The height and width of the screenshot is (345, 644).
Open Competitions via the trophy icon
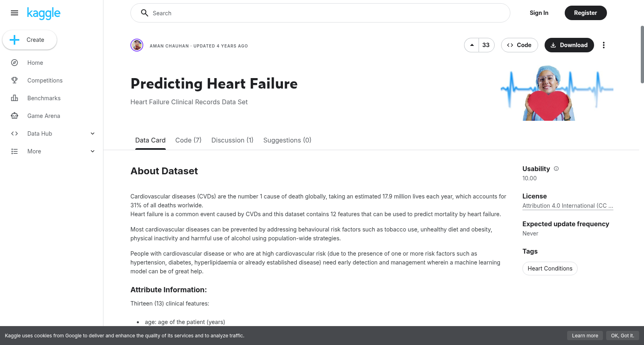coord(14,81)
